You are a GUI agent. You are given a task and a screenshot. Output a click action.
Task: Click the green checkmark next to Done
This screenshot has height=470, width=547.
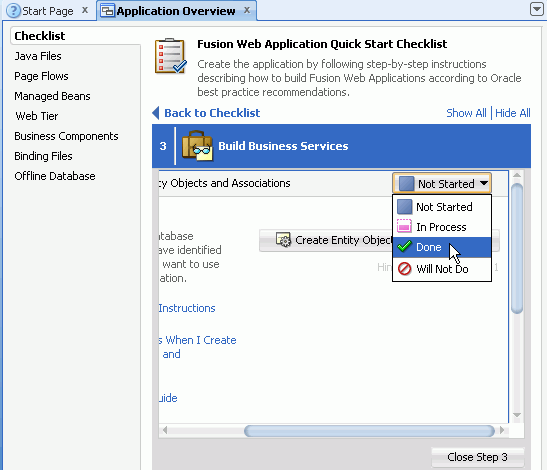pyautogui.click(x=405, y=247)
